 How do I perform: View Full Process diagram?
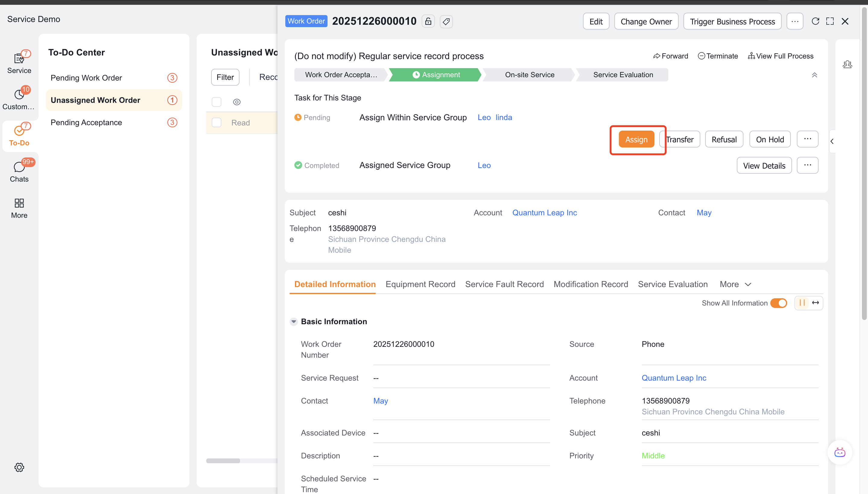point(781,56)
